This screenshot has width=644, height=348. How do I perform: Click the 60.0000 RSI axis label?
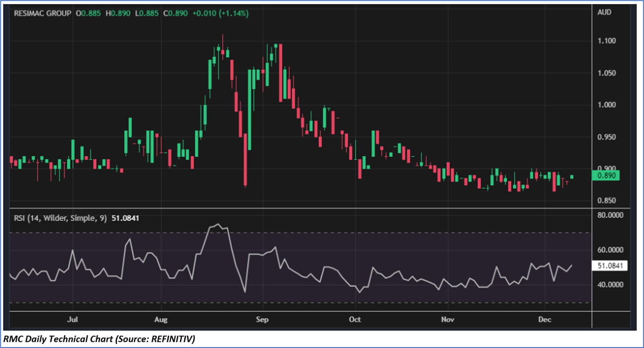[611, 250]
